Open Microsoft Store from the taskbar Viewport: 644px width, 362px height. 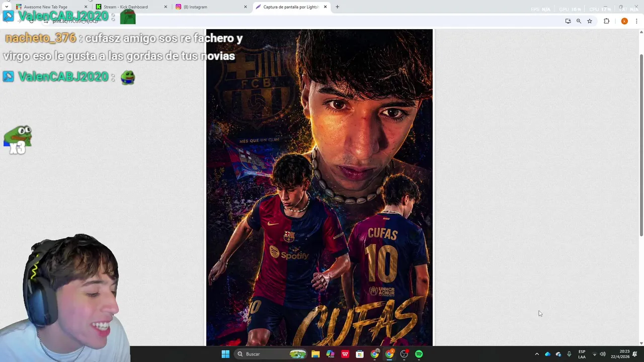tap(360, 354)
